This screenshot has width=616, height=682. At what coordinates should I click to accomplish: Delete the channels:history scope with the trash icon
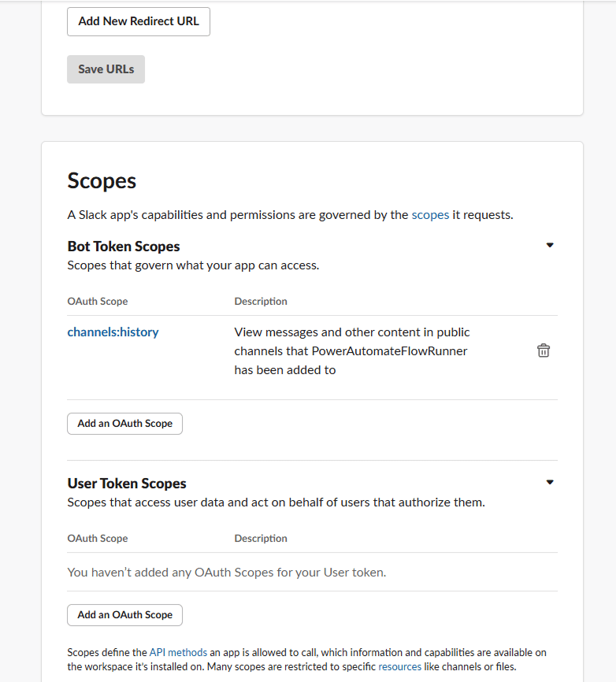pos(544,351)
